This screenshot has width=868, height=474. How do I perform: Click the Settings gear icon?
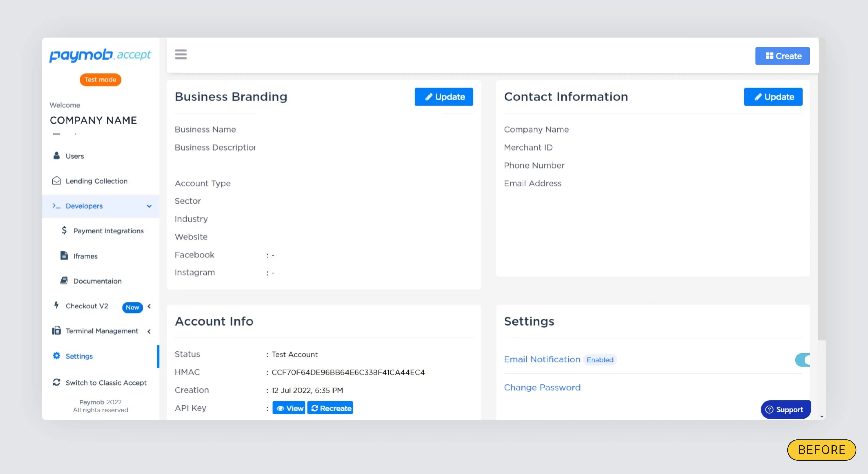(57, 356)
